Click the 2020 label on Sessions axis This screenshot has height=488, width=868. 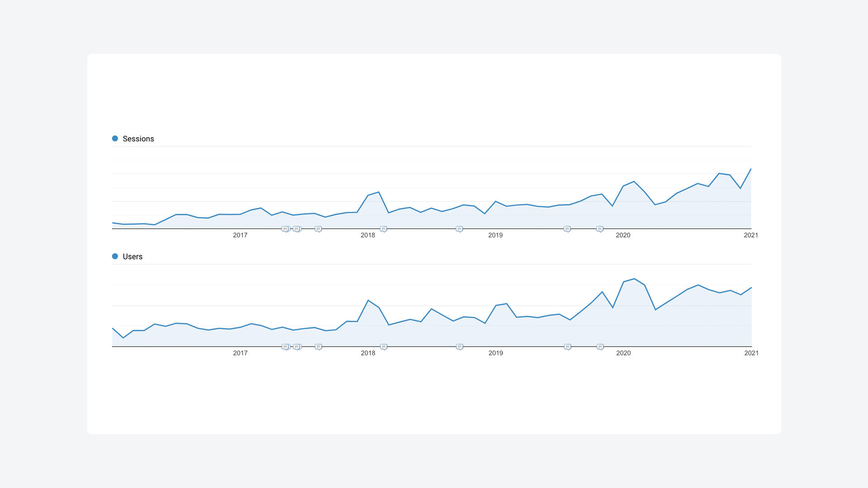[623, 235]
